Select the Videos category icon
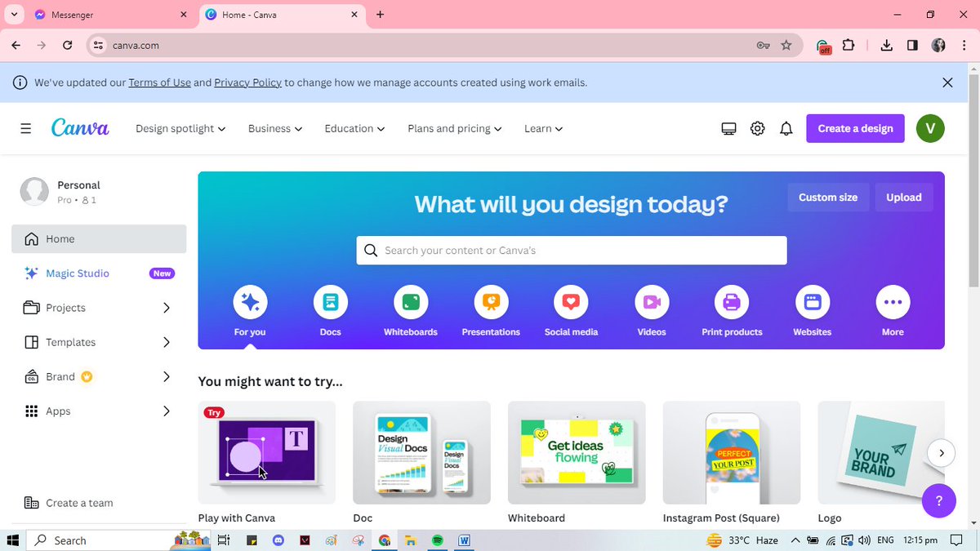Image resolution: width=980 pixels, height=551 pixels. (652, 303)
